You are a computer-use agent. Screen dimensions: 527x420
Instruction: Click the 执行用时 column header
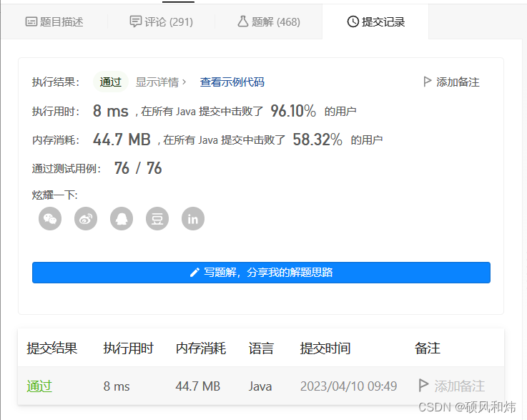coord(129,348)
